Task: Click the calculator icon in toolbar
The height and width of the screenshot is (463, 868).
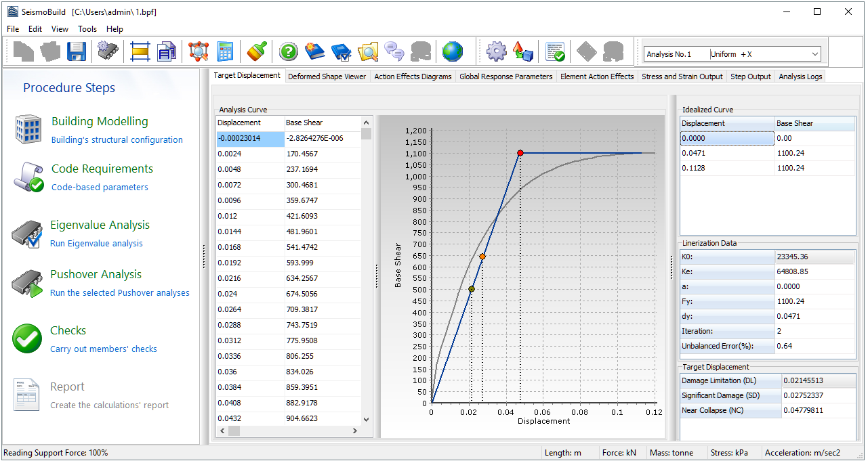Action: (x=224, y=51)
